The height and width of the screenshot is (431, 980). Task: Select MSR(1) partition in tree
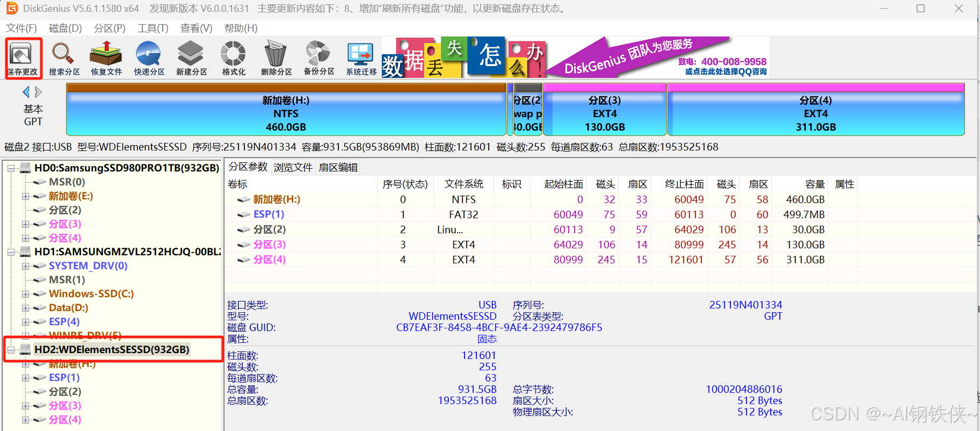click(x=67, y=279)
